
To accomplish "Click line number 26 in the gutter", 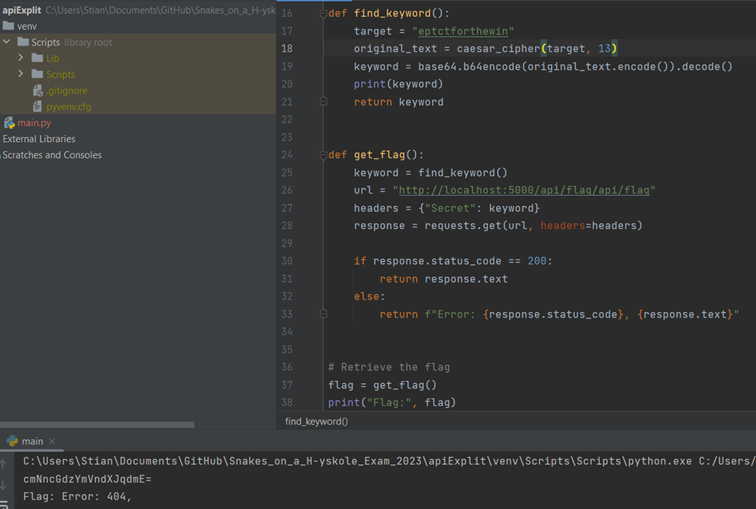I will [x=287, y=190].
